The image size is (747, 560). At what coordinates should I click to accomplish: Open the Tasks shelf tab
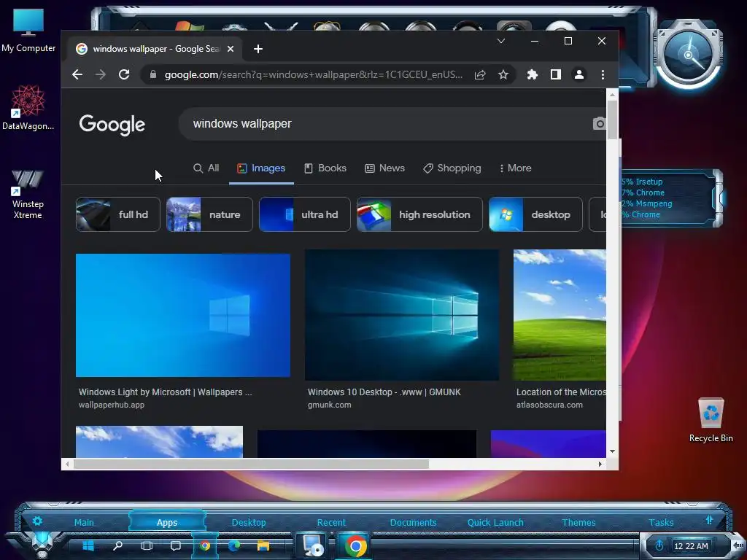coord(661,522)
